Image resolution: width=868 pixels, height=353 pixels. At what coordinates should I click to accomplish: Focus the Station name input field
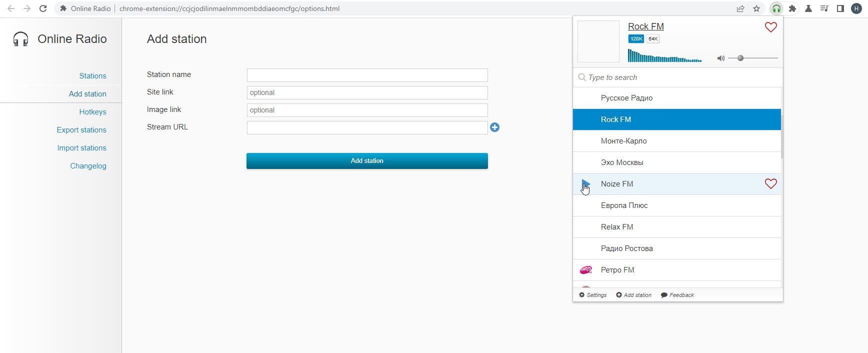coord(367,75)
